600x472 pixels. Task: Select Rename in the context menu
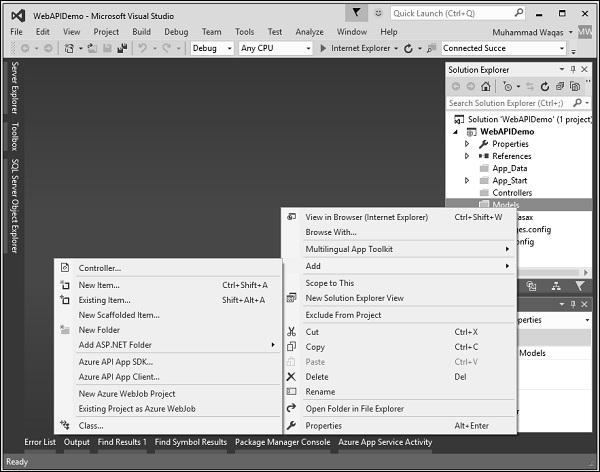click(x=320, y=392)
